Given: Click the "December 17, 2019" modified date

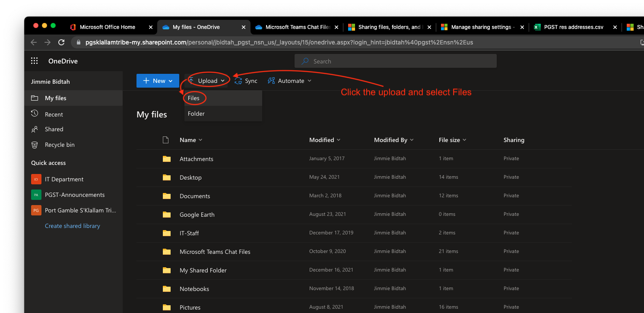Looking at the screenshot, I should [x=331, y=233].
